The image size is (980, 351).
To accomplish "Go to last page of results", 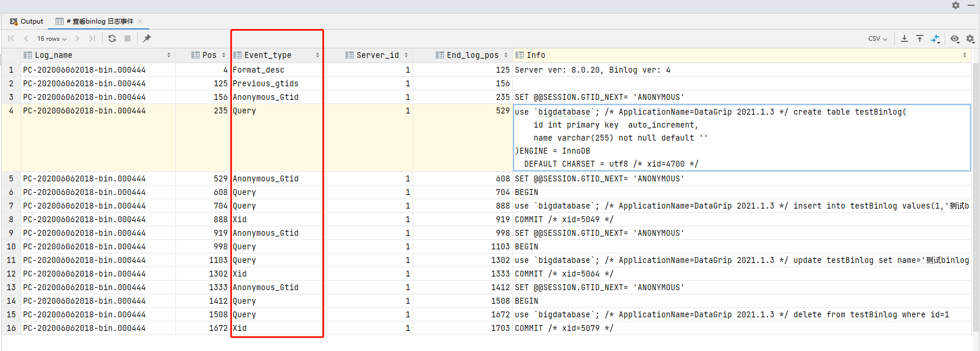I will click(92, 38).
